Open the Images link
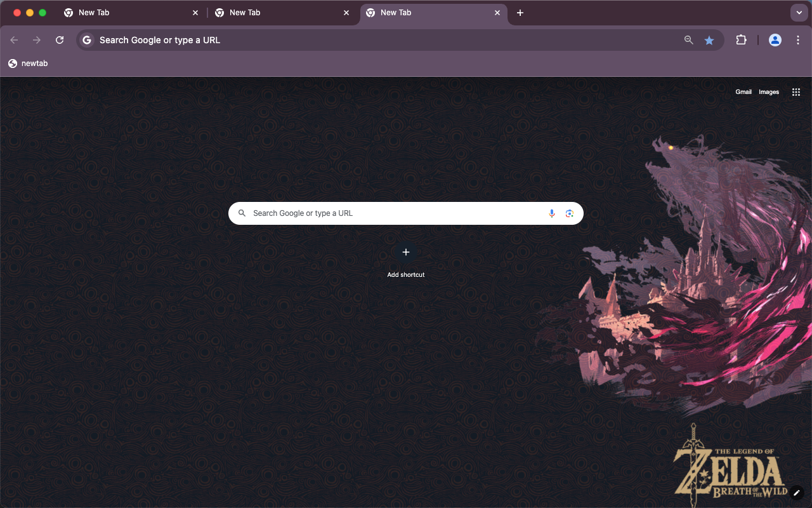 (769, 92)
